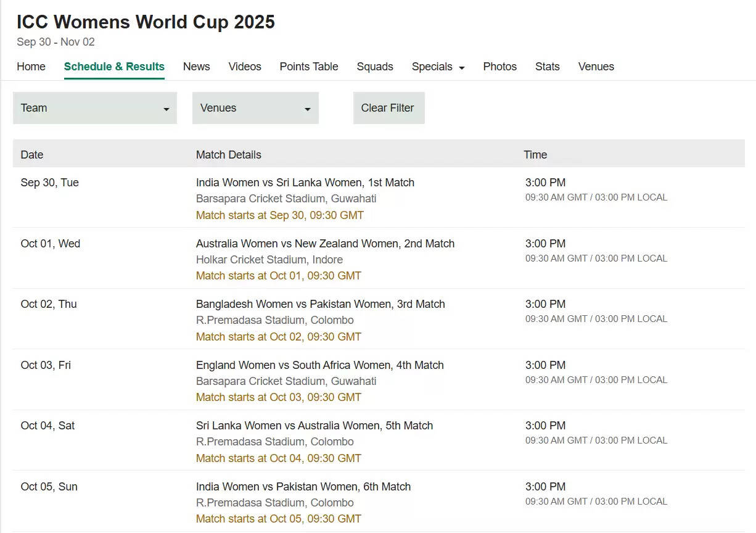Open the Photos tab
The height and width of the screenshot is (533, 756).
[500, 67]
